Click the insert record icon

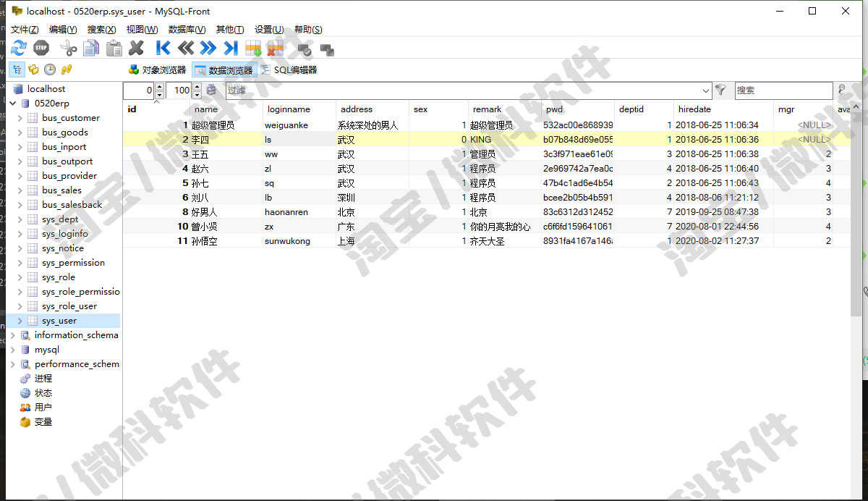[253, 49]
